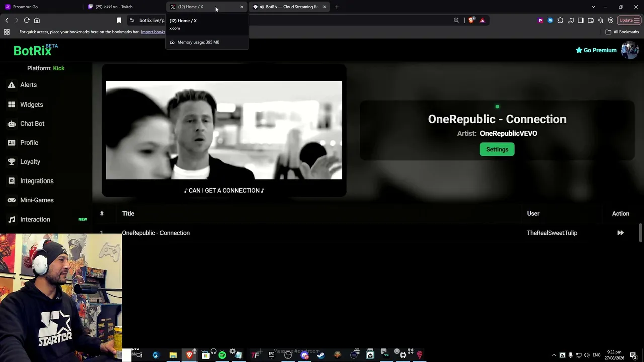This screenshot has height=362, width=644.
Task: Open the Brave Wallet
Action: click(591, 20)
